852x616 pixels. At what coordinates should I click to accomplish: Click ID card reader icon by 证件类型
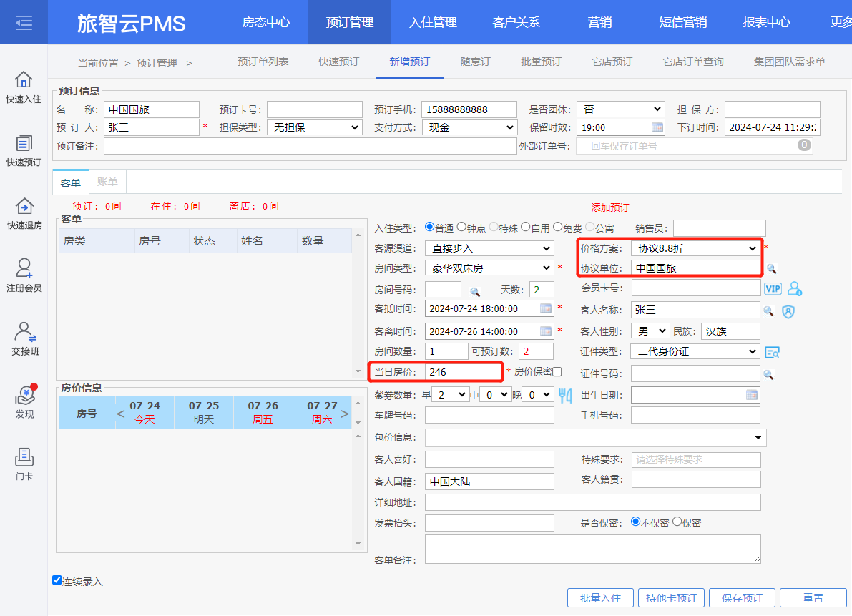pyautogui.click(x=772, y=353)
